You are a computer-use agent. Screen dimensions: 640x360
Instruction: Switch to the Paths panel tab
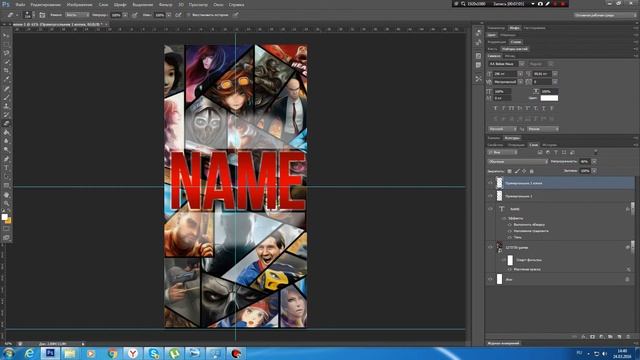point(512,138)
